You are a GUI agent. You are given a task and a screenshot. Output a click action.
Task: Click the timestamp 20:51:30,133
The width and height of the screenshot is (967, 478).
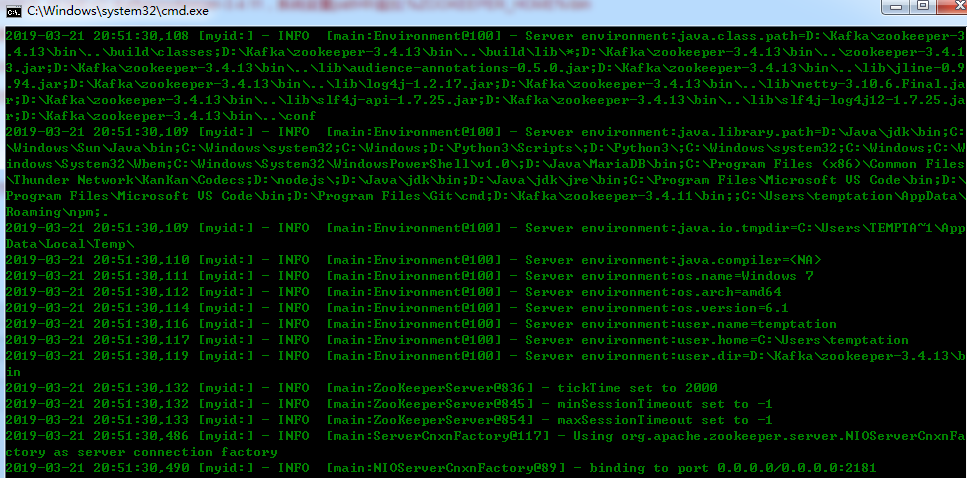pyautogui.click(x=141, y=420)
